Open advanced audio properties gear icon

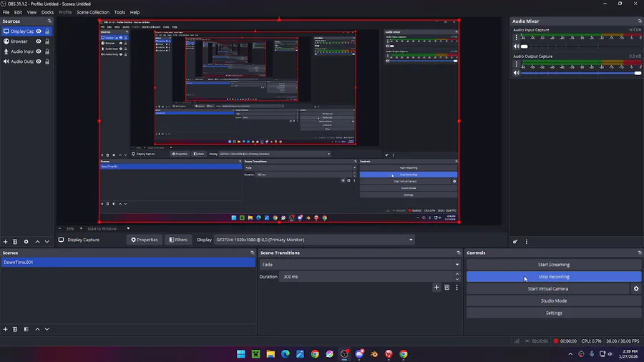click(x=515, y=242)
